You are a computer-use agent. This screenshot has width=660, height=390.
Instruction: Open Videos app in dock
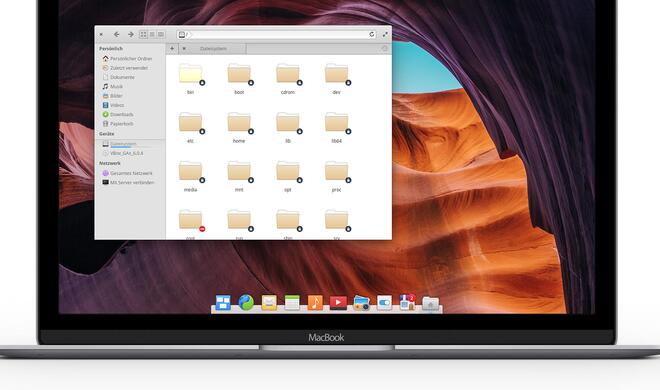tap(338, 302)
